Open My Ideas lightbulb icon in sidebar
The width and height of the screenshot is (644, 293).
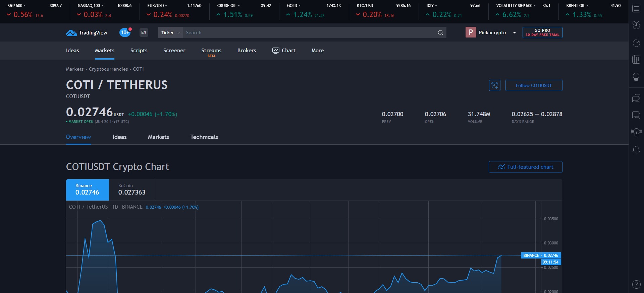click(636, 77)
